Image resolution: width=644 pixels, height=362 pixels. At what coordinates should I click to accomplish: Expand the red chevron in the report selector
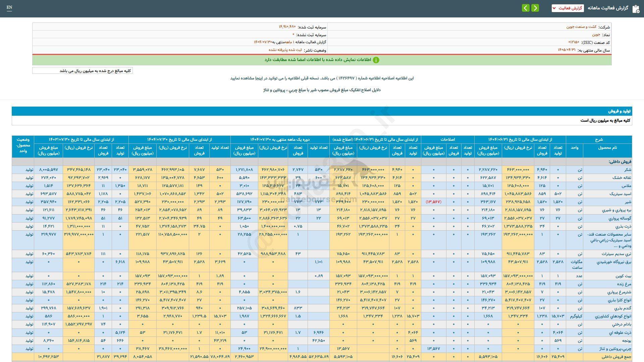click(x=554, y=8)
